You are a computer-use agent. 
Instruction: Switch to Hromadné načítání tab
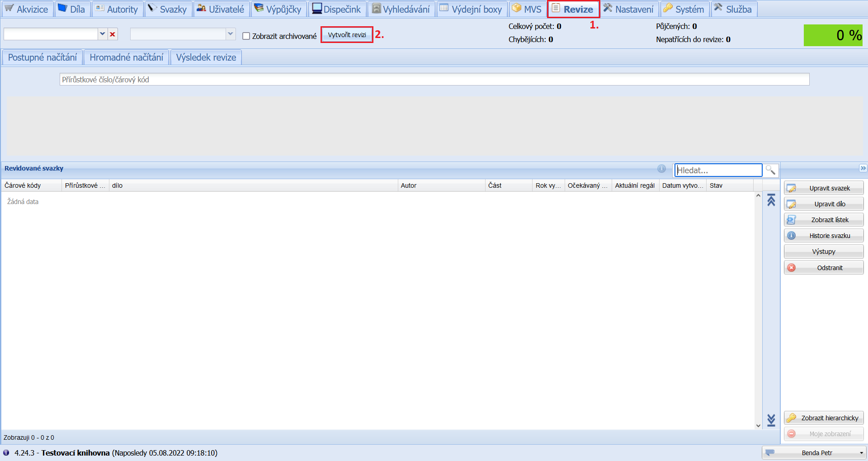point(127,57)
